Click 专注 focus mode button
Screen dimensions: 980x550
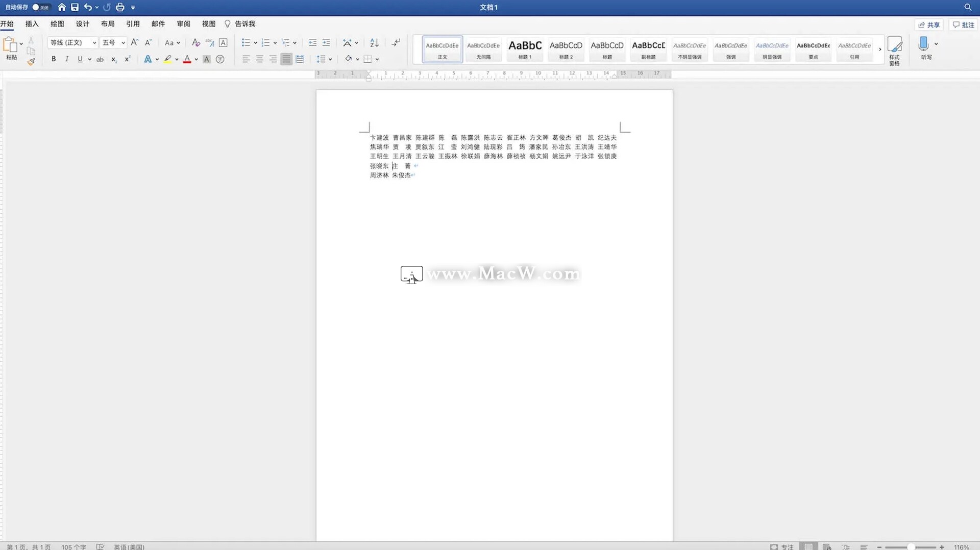coord(782,546)
